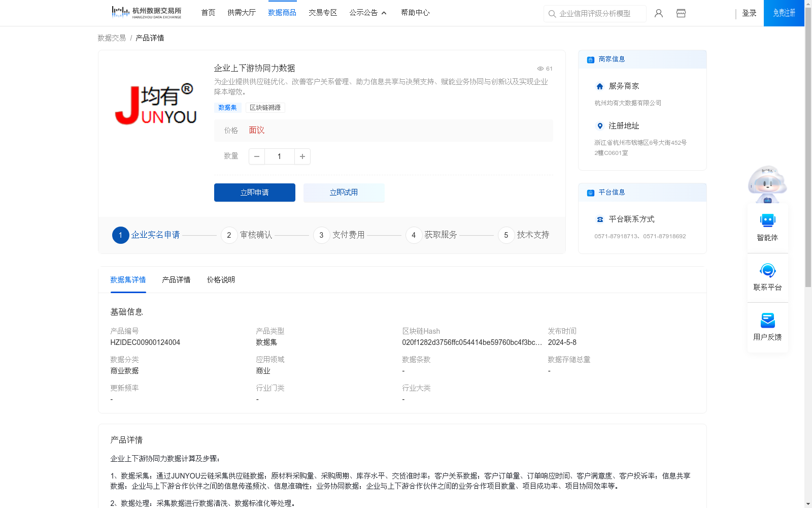
Task: Click the 立即试用 button
Action: tap(344, 193)
